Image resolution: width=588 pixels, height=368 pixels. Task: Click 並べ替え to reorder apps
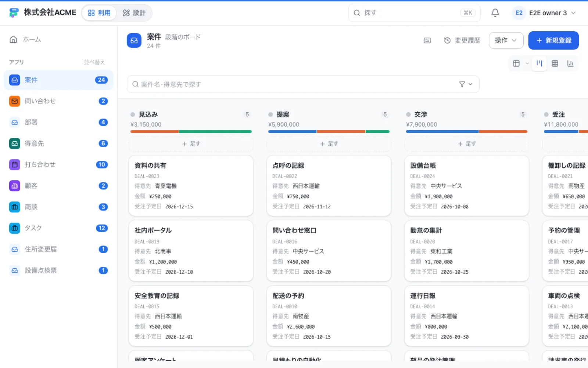coord(94,62)
